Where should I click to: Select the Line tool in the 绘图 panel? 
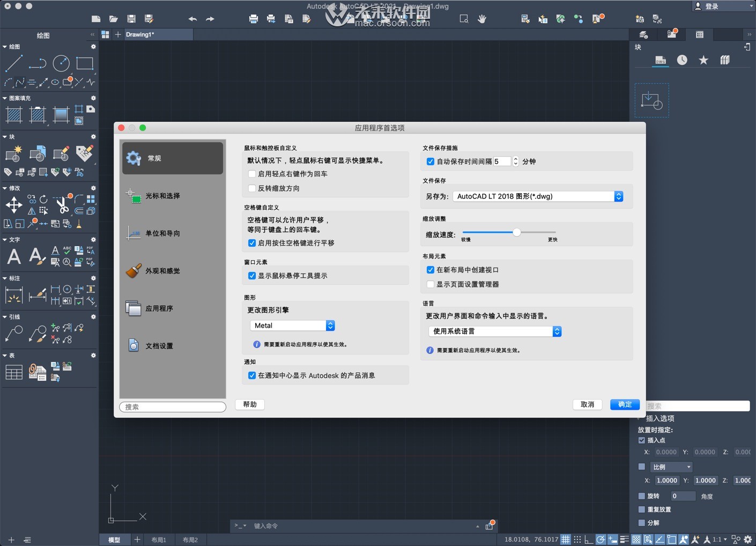click(14, 63)
